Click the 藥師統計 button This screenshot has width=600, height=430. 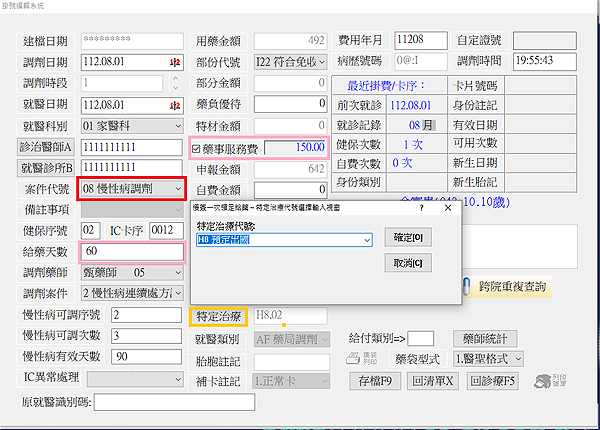tap(485, 338)
